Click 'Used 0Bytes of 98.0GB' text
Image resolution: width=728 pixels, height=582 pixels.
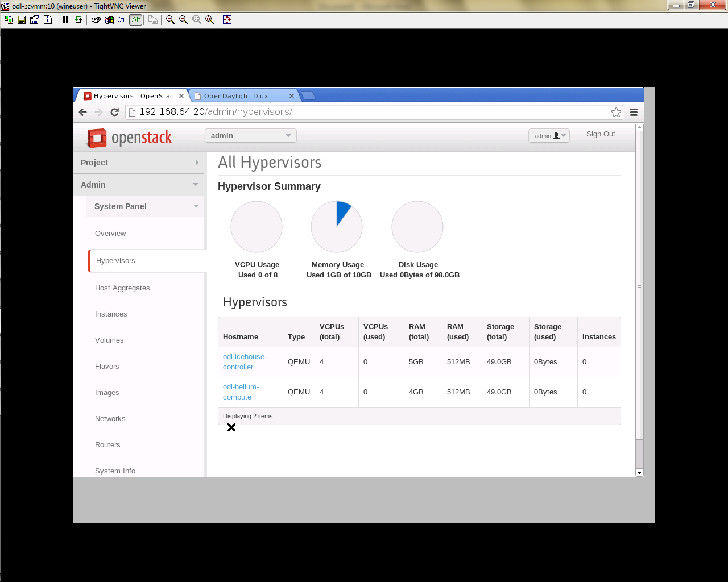420,275
